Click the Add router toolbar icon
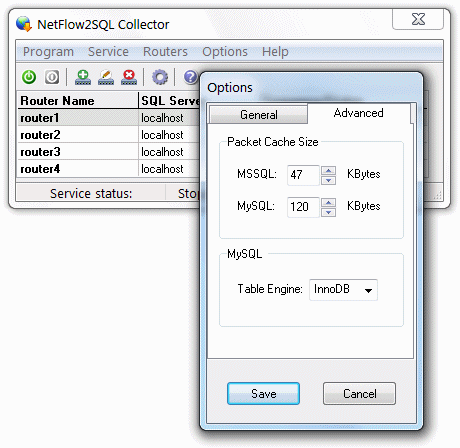The image size is (460, 448). point(83,77)
